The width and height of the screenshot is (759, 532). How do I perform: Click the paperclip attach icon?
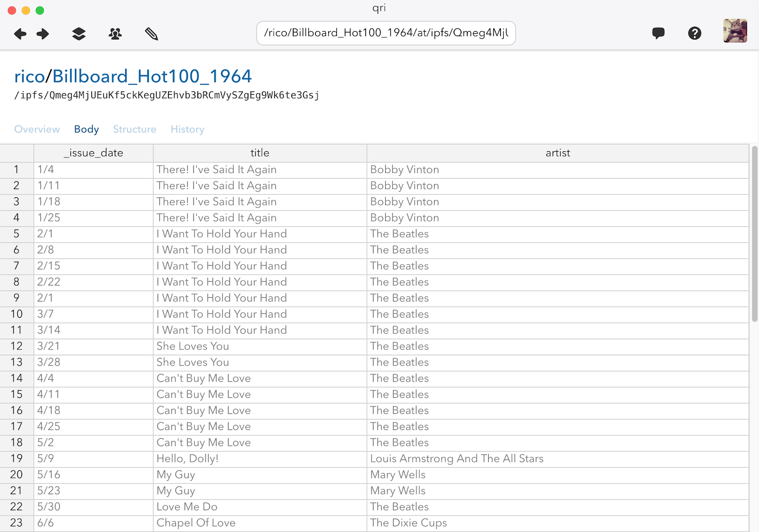(151, 34)
